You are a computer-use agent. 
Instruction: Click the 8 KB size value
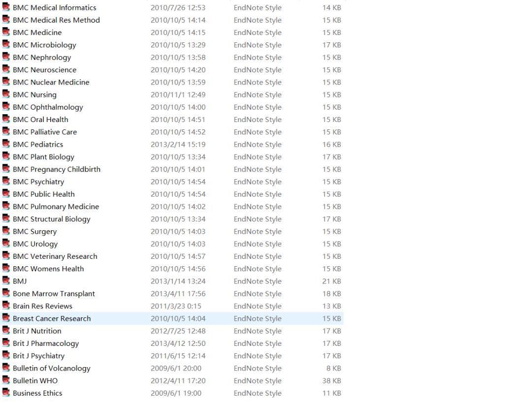(x=333, y=369)
